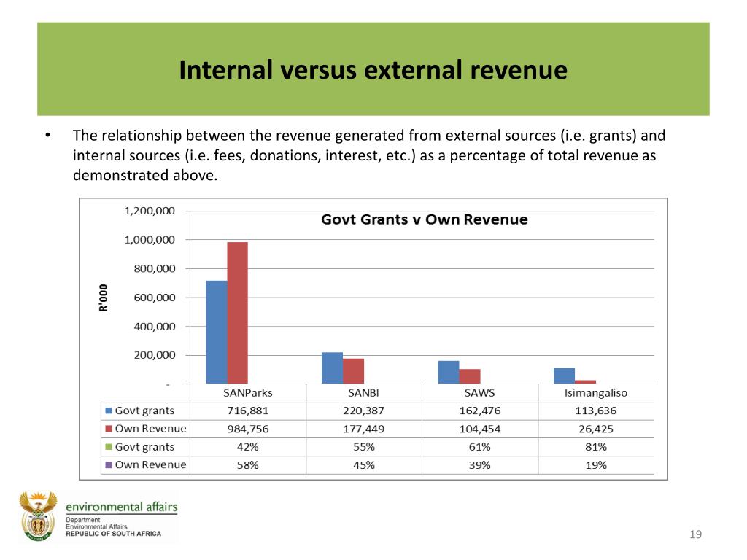Click the SAWS column header

pyautogui.click(x=480, y=393)
